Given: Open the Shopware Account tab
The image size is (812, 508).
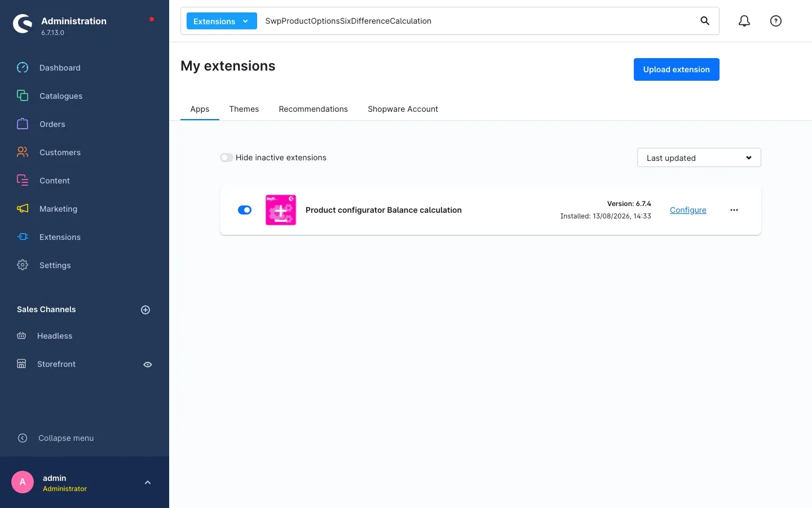Looking at the screenshot, I should 403,109.
